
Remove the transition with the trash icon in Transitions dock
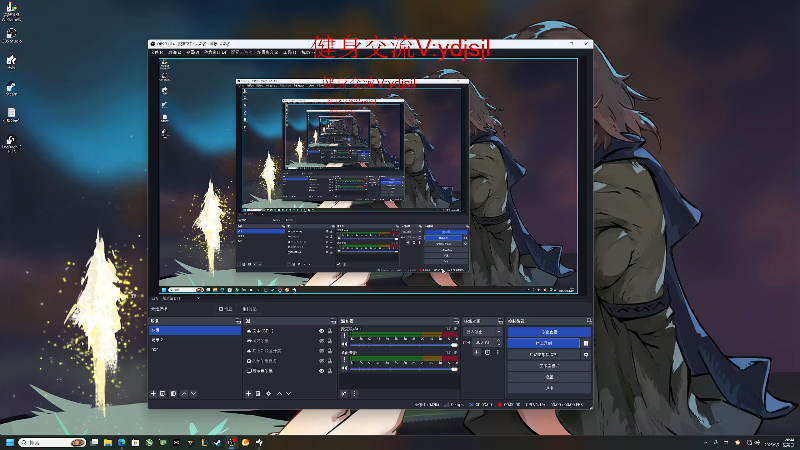click(x=487, y=352)
